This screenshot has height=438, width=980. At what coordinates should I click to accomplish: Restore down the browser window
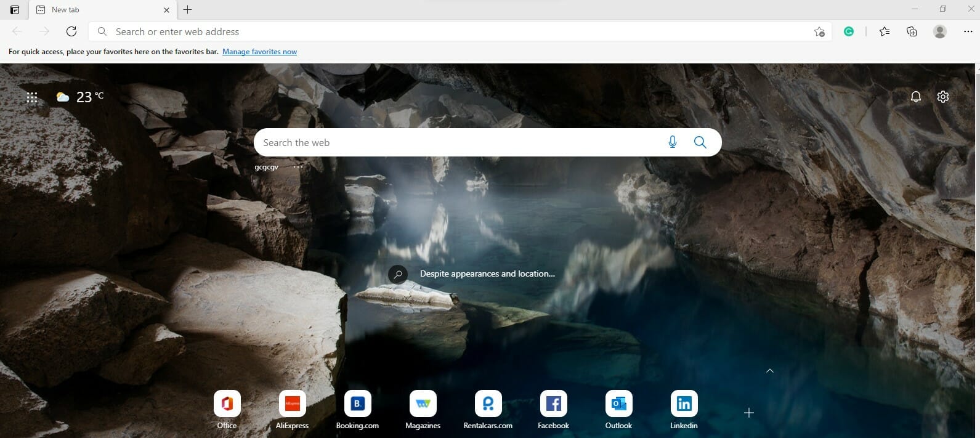click(x=943, y=9)
